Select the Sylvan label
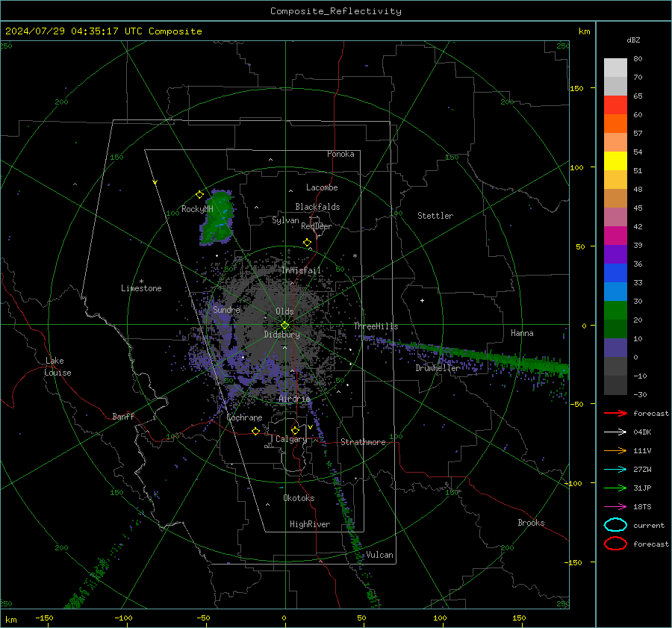 [285, 220]
